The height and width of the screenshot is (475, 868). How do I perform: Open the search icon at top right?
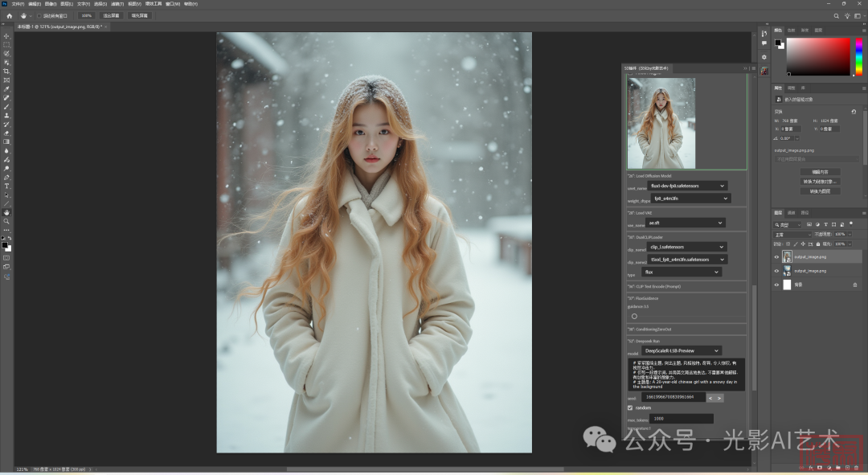click(837, 15)
